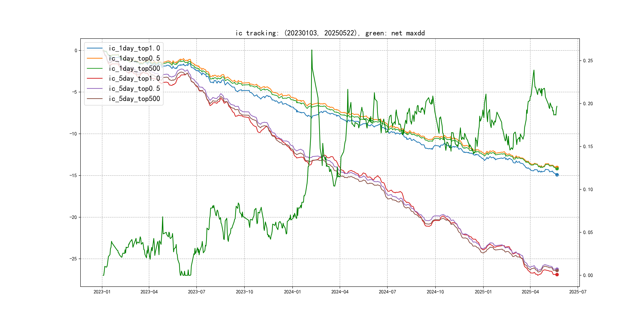Click the purple line swatch in legend
The image size is (644, 322).
(95, 88)
